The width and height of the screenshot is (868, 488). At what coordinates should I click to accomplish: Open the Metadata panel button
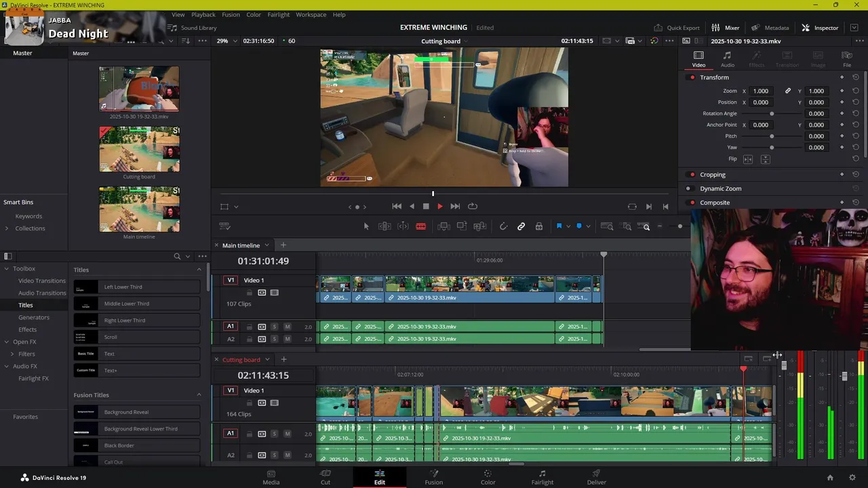771,28
